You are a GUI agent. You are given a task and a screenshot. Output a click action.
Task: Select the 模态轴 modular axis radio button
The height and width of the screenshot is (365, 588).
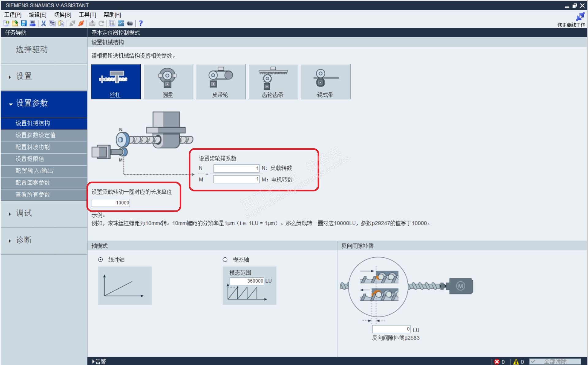225,260
